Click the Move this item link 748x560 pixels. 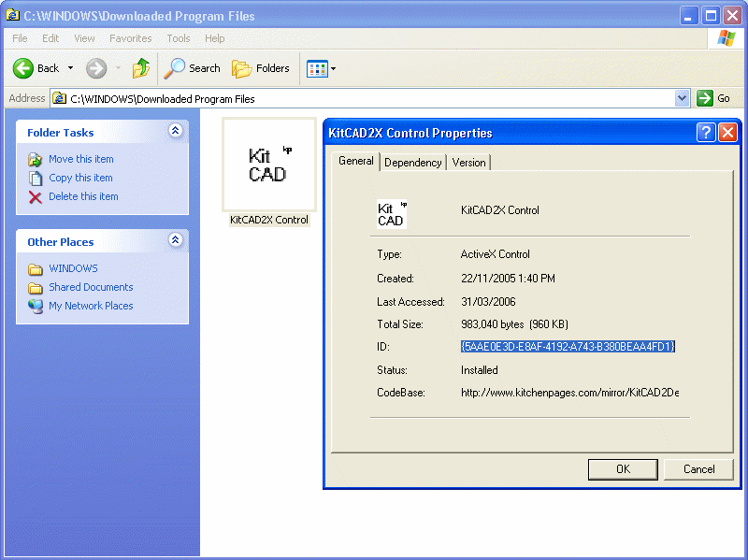tap(81, 159)
